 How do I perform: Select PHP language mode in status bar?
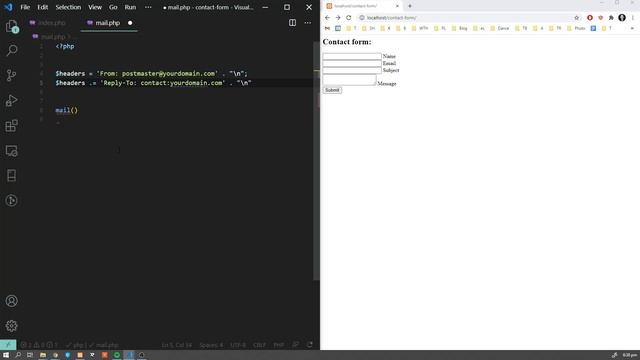click(279, 345)
